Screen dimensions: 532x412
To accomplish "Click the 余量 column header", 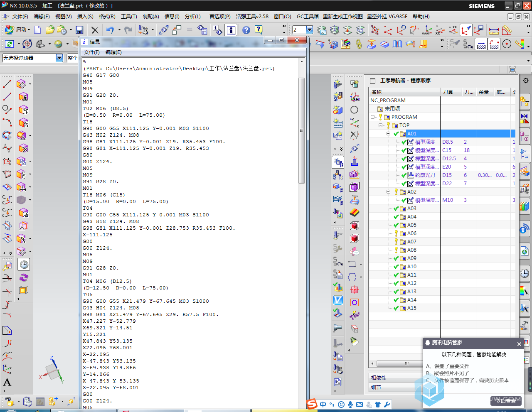I will [x=485, y=92].
